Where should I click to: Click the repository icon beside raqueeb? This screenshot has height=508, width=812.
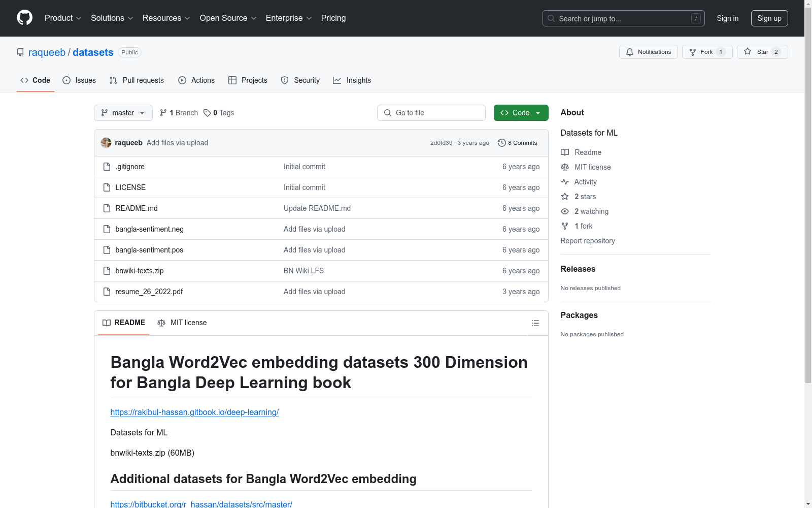point(20,52)
